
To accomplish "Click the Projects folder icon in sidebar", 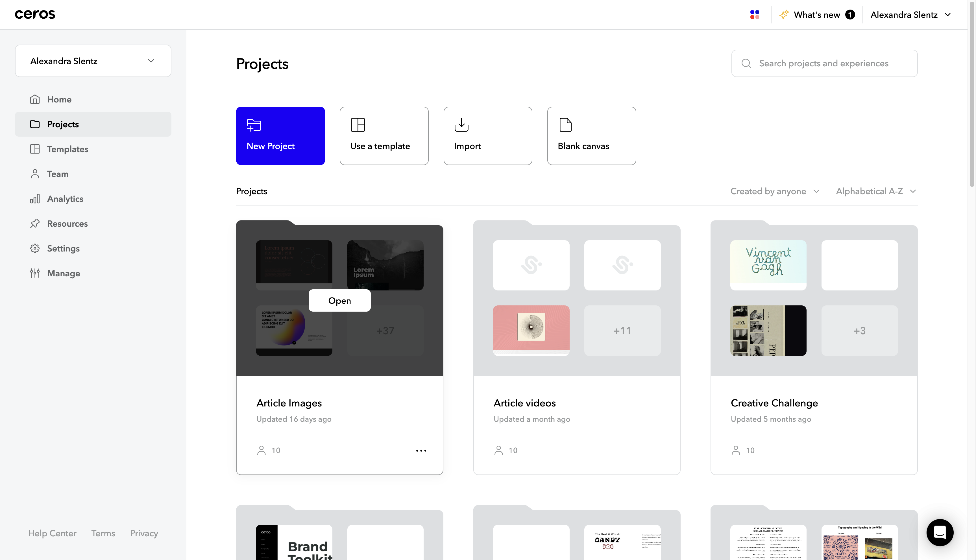I will [35, 124].
